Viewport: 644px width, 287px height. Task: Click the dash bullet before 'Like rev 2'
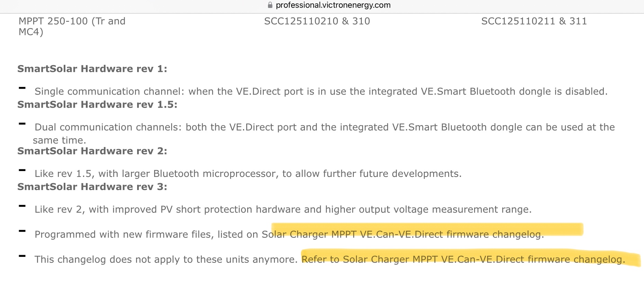(x=22, y=206)
